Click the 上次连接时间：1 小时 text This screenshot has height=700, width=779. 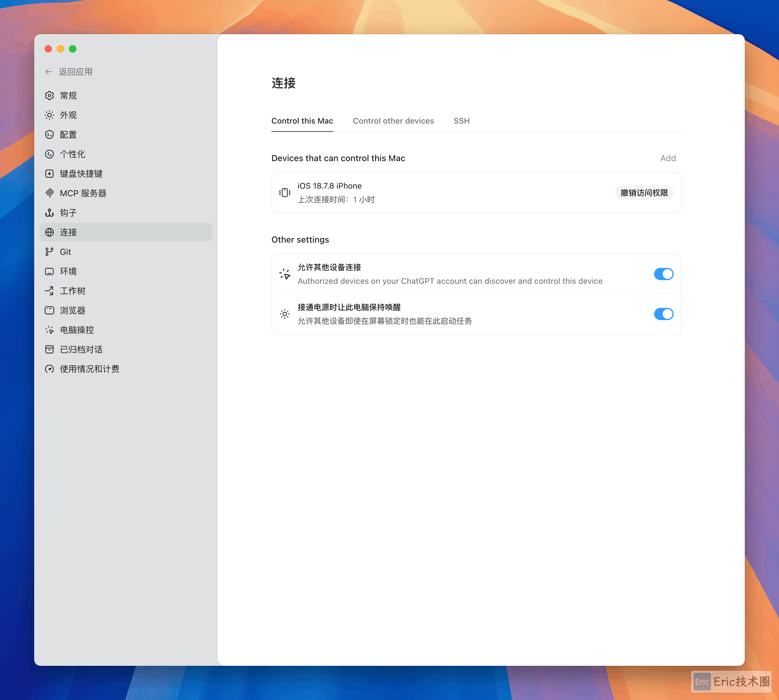[x=336, y=200]
